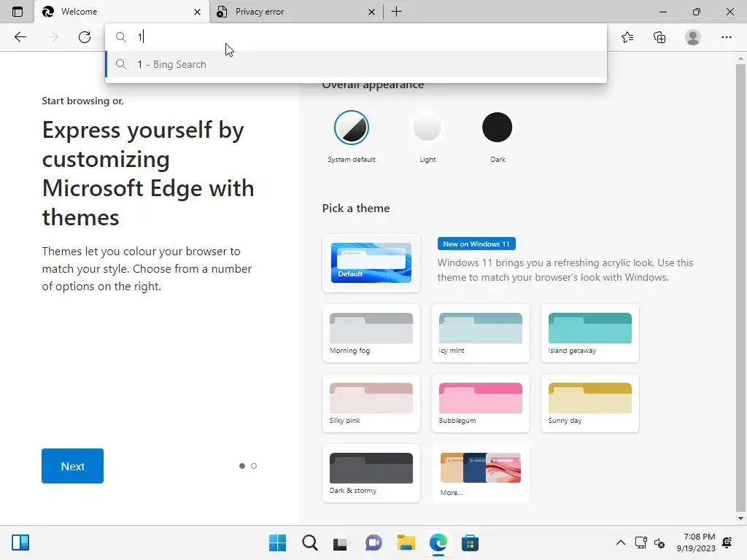
Task: Click in the address bar input
Action: [356, 36]
